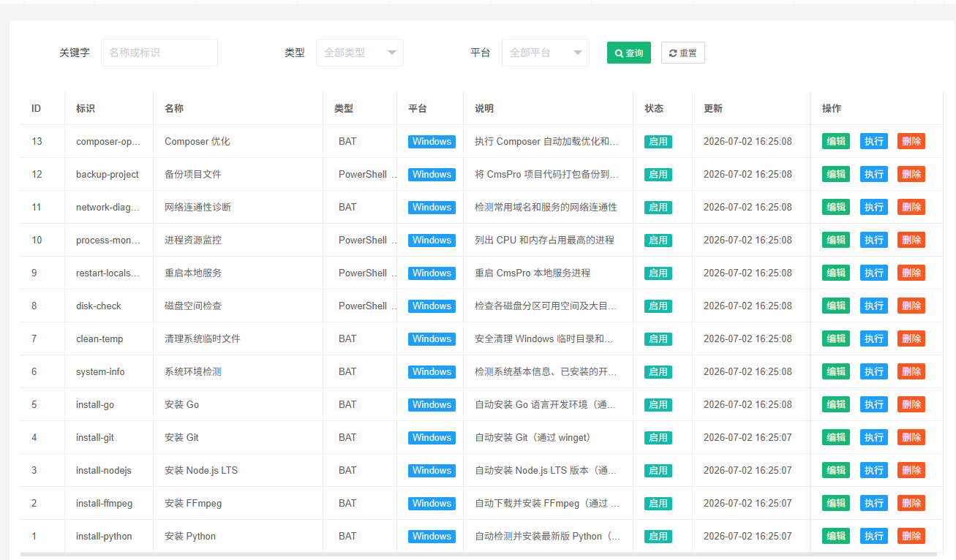Click the green 查询 search button
This screenshot has height=560, width=956.
pyautogui.click(x=628, y=53)
